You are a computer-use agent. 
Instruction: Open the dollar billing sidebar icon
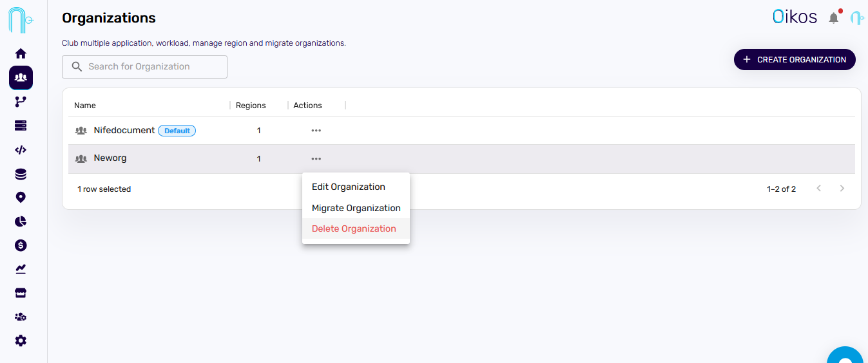click(21, 245)
